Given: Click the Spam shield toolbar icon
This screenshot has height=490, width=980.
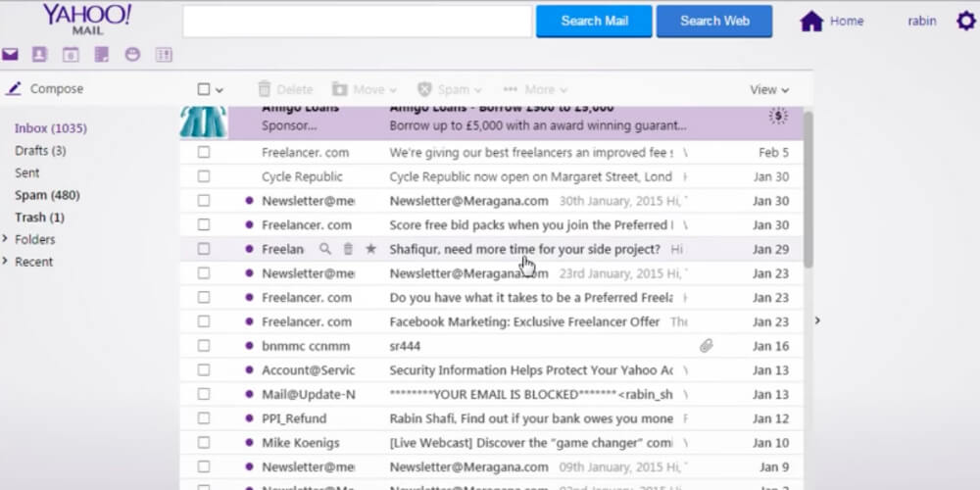Looking at the screenshot, I should 425,89.
